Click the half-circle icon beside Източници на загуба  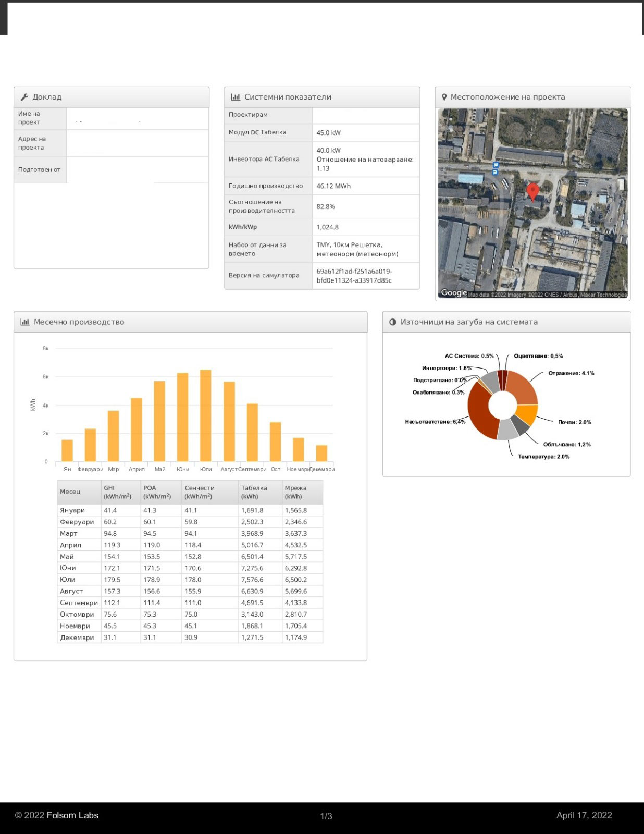point(393,322)
